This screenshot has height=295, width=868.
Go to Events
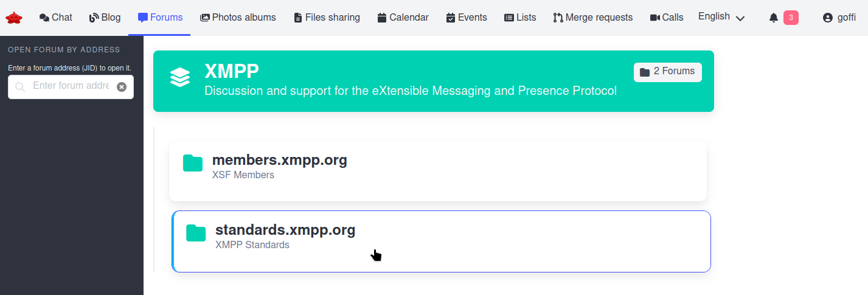click(467, 18)
